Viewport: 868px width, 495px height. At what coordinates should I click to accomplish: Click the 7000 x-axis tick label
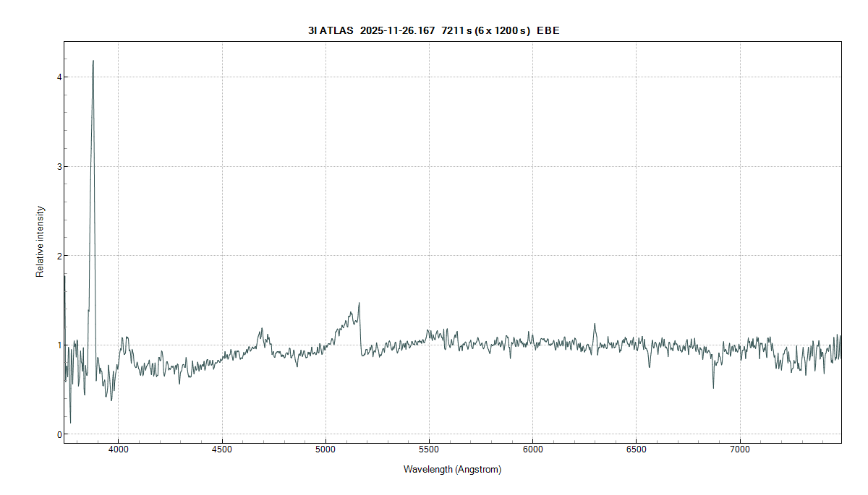[740, 450]
